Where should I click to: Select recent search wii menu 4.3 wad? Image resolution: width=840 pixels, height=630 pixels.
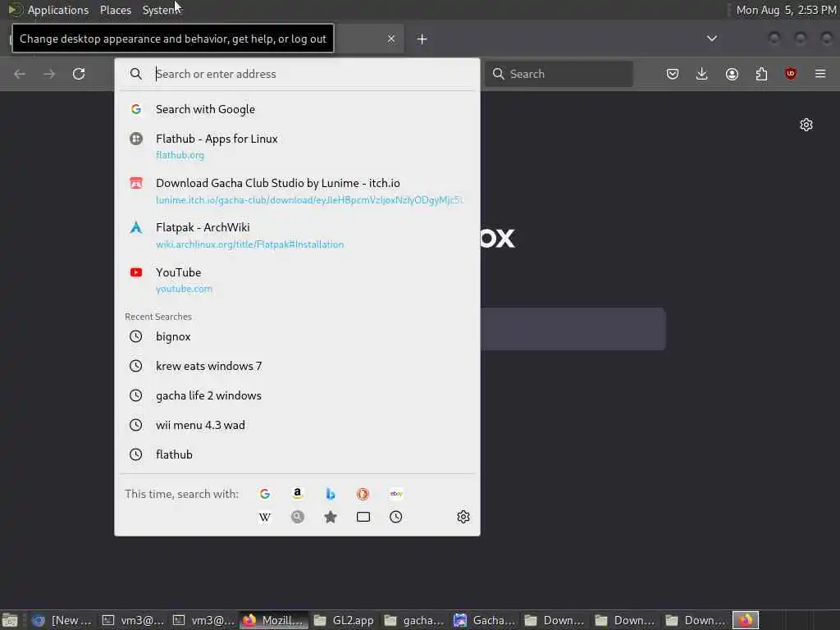pos(297,425)
